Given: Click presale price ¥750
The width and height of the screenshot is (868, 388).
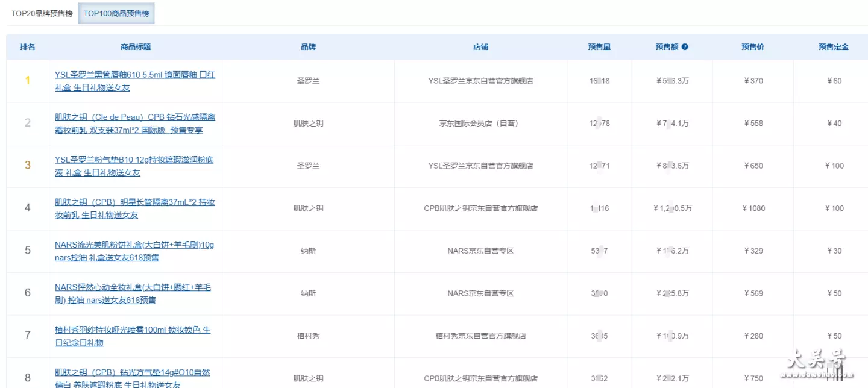Looking at the screenshot, I should [753, 378].
